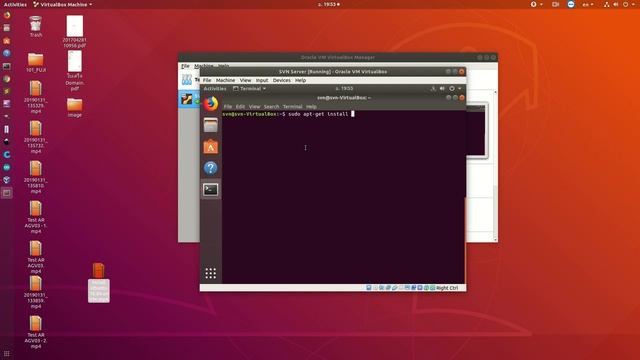Click VirtualBox Manager title bar
This screenshot has width=640, height=360.
[x=338, y=58]
